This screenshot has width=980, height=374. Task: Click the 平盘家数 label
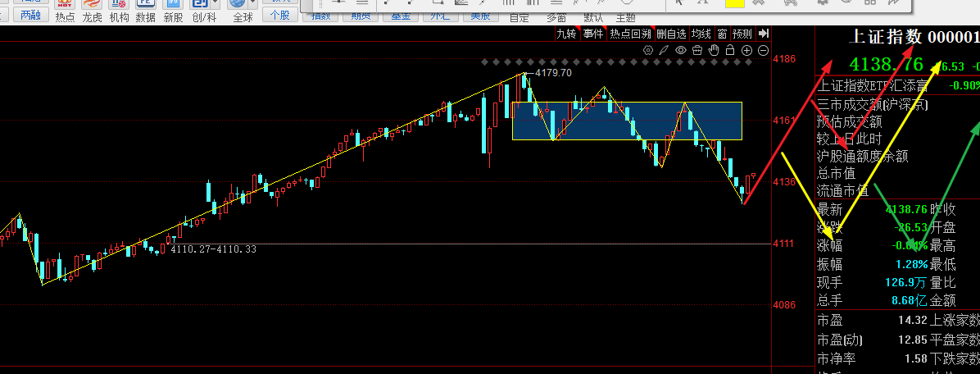[x=955, y=340]
